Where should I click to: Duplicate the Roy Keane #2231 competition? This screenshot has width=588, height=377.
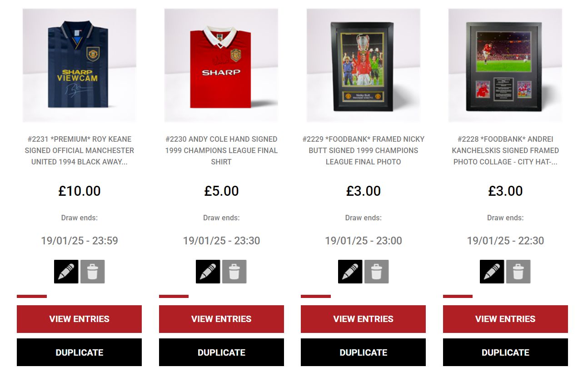click(79, 352)
